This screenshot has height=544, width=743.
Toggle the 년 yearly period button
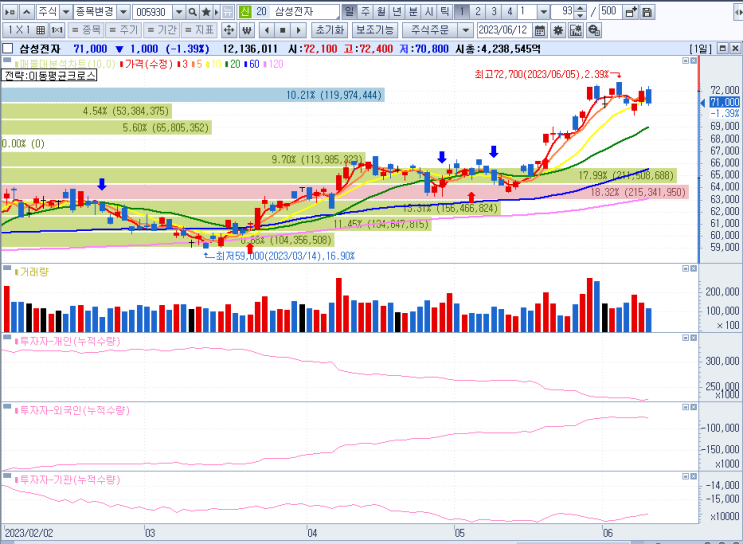[397, 12]
